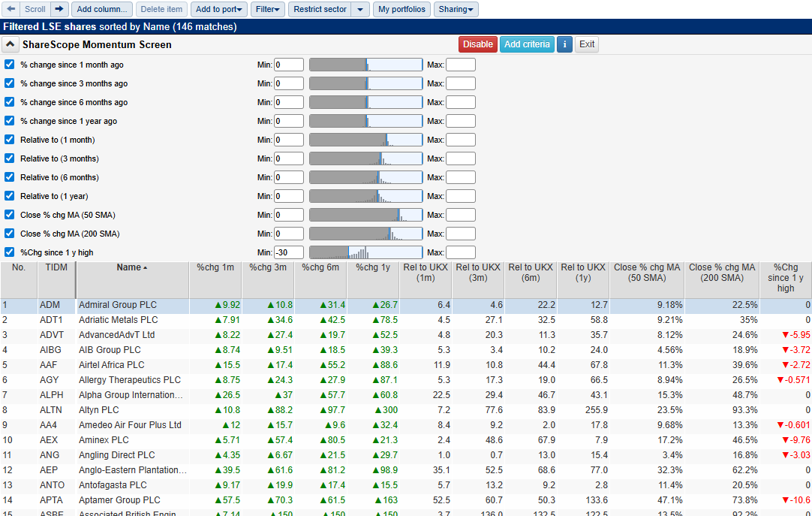Screen dimensions: 812x516
Task: Click Min field for % change since 3 months
Action: pos(288,83)
